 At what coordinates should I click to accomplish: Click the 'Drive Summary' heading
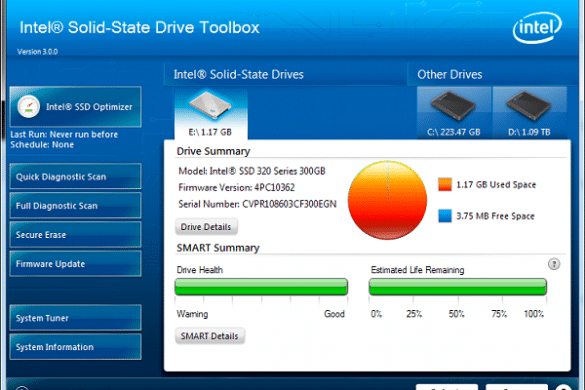(213, 151)
